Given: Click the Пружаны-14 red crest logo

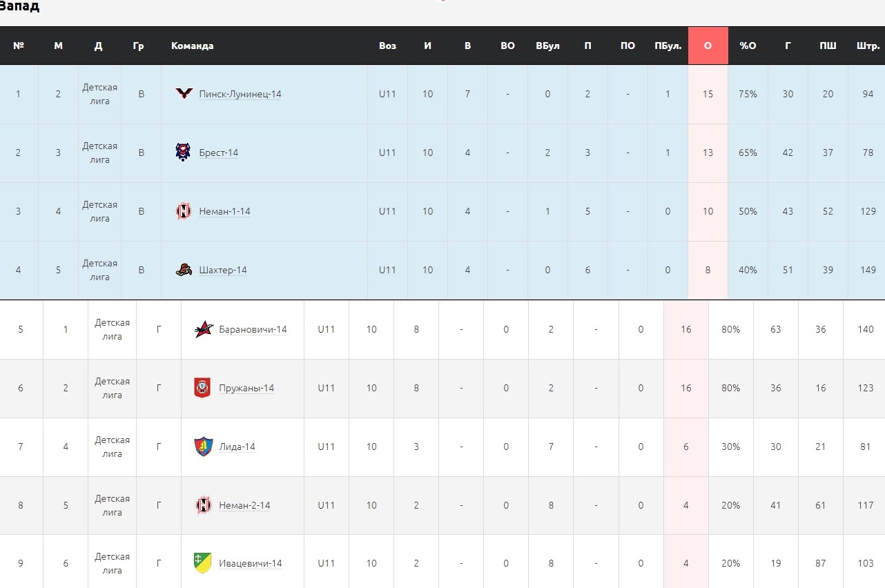Looking at the screenshot, I should (x=203, y=388).
